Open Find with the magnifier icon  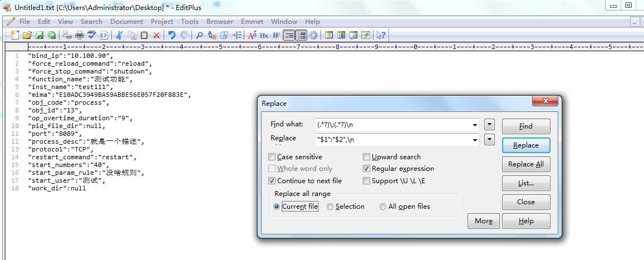pyautogui.click(x=199, y=35)
